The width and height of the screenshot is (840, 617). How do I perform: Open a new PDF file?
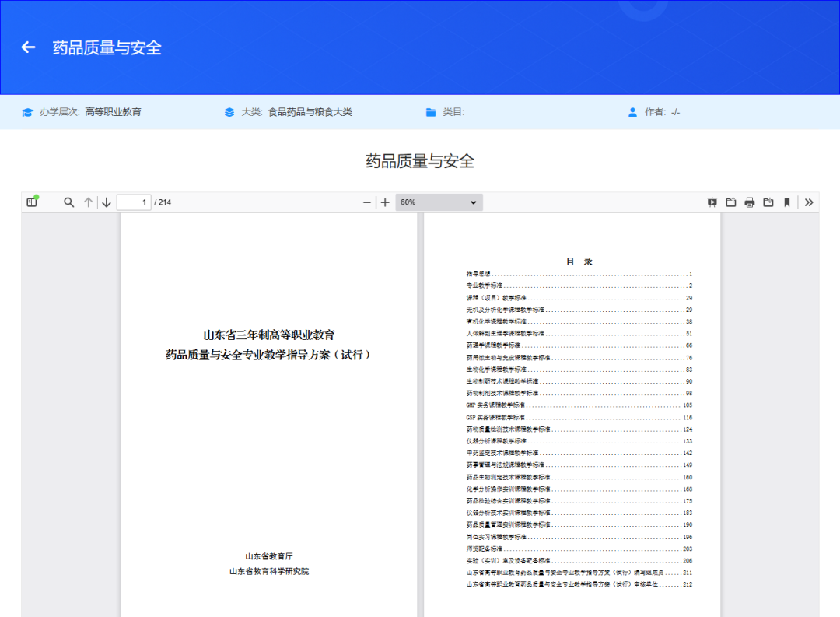730,202
